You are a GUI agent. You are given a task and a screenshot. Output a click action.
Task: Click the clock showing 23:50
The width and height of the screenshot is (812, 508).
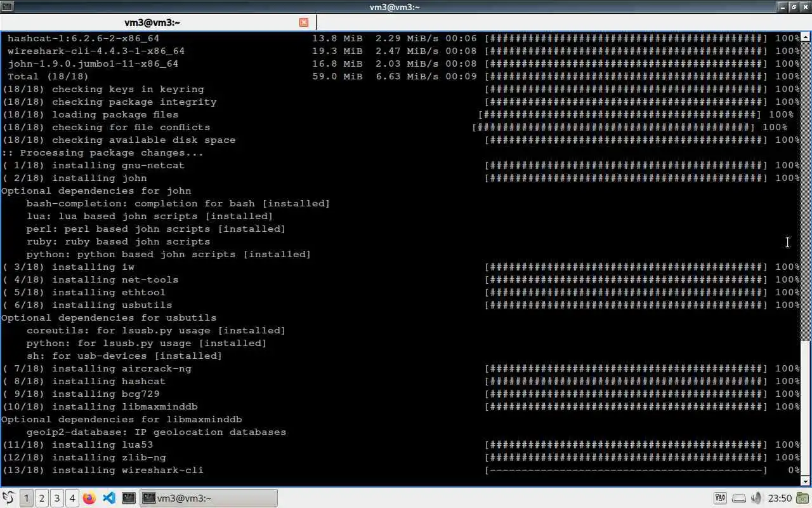[x=780, y=498]
